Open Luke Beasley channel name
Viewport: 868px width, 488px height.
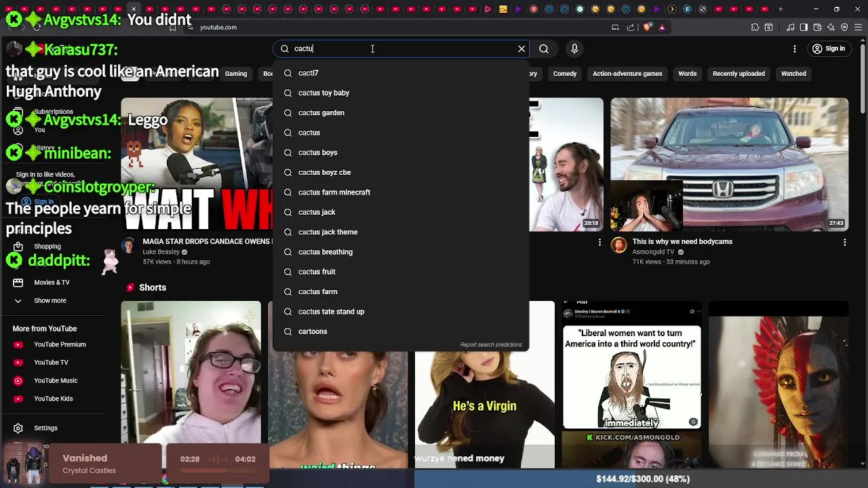coord(161,252)
